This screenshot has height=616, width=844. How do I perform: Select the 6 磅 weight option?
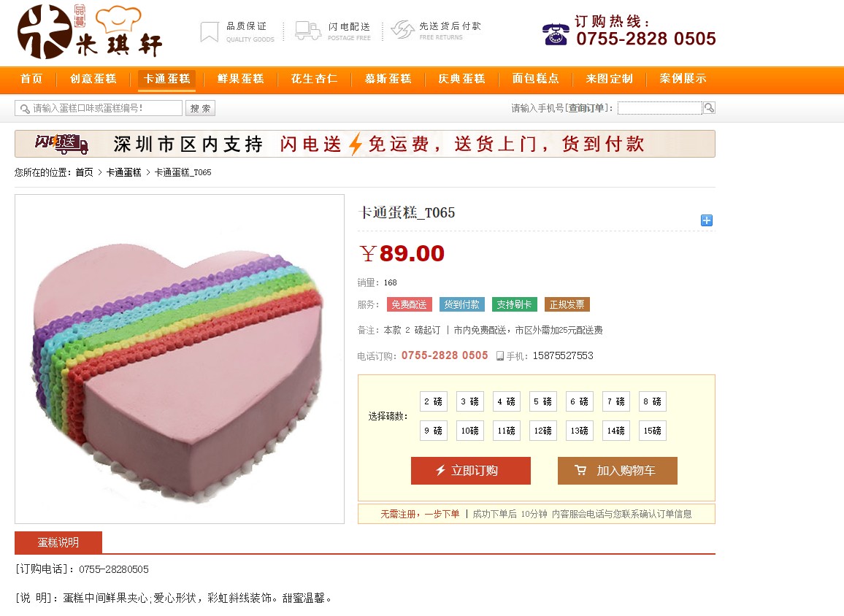pos(580,401)
